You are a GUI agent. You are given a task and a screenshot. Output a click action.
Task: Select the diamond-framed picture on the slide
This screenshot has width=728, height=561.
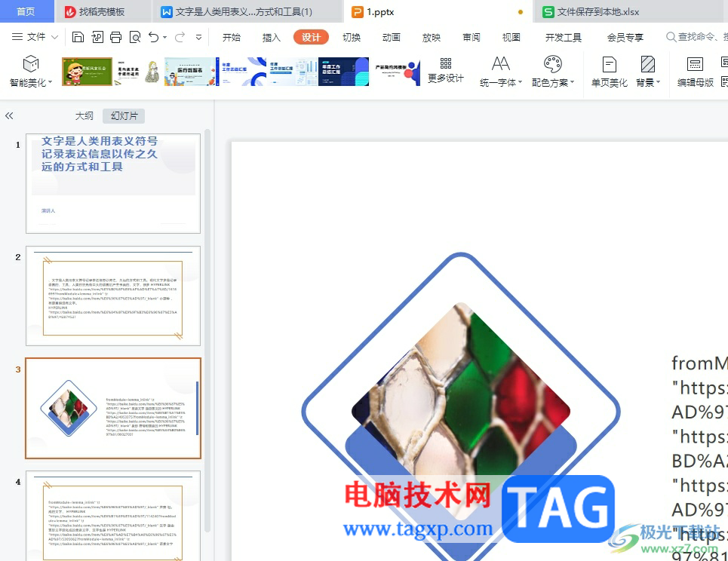click(x=461, y=411)
